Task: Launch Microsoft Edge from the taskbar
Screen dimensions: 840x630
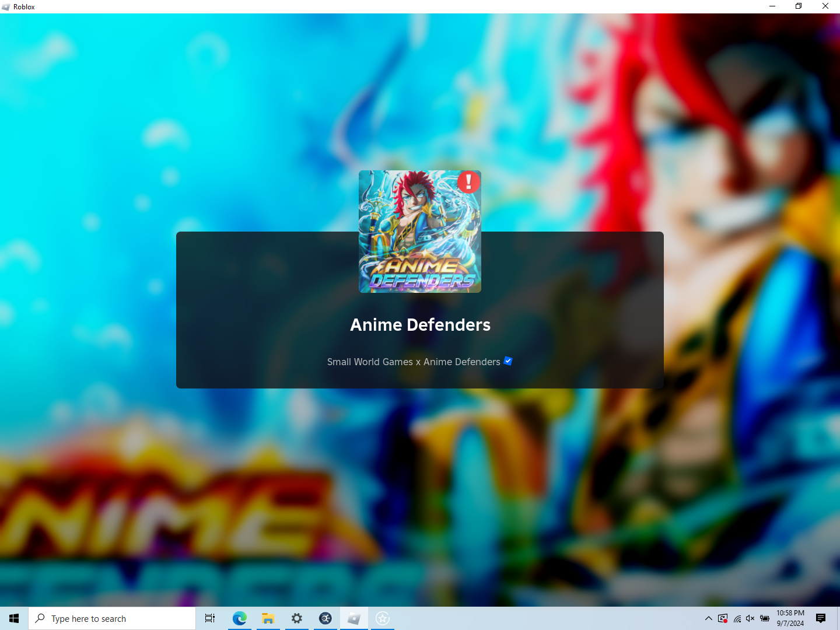Action: click(x=239, y=618)
